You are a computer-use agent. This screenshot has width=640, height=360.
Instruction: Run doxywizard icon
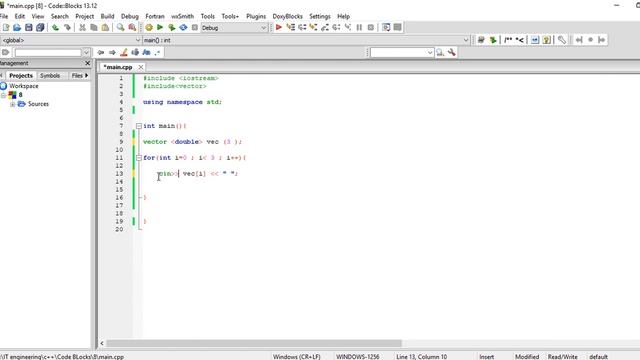coord(481,40)
